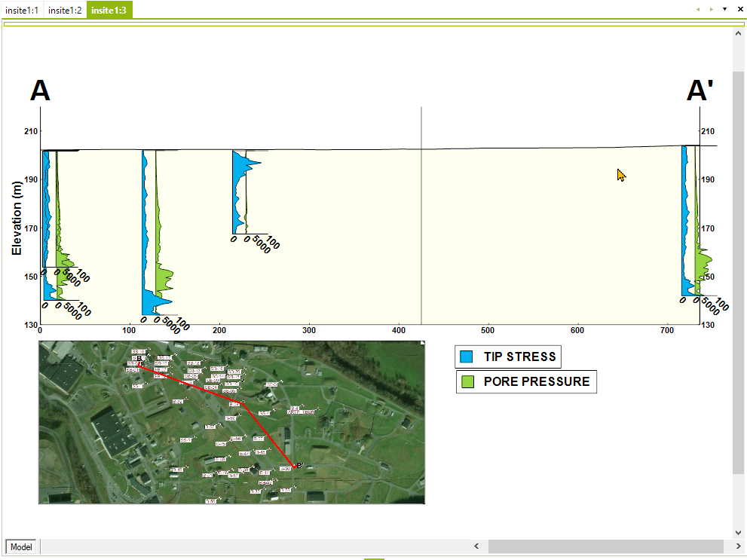Click the Model layout tab
This screenshot has width=747, height=560.
(21, 546)
